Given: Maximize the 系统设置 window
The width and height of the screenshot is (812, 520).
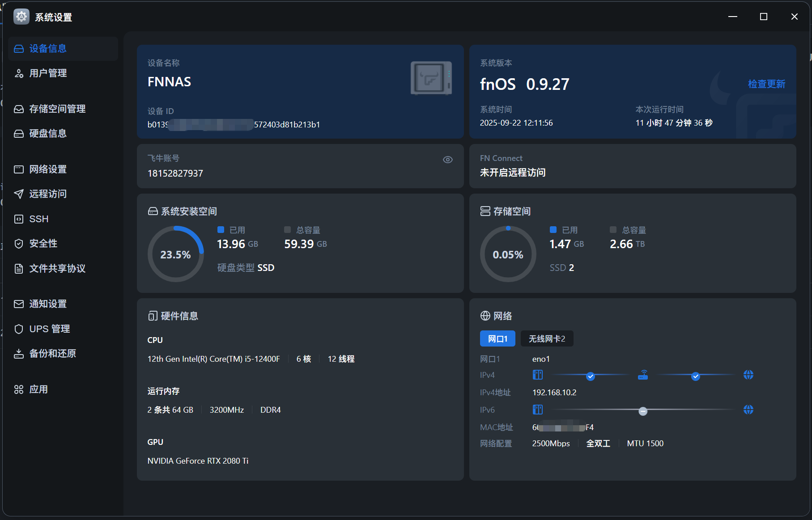Looking at the screenshot, I should [x=764, y=17].
